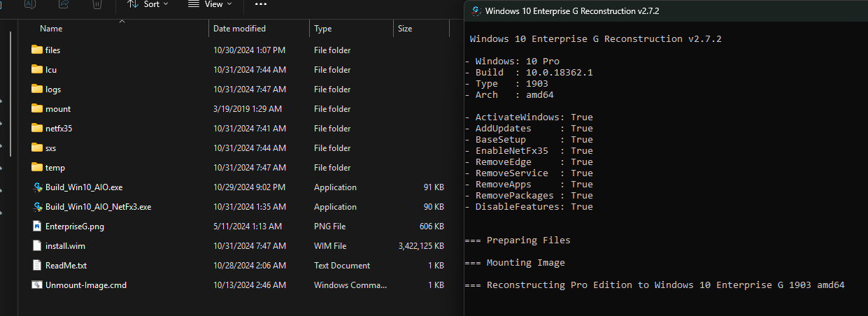Screen dimensions: 868x316
Task: Click the 3,422,125 KB size value
Action: 421,246
